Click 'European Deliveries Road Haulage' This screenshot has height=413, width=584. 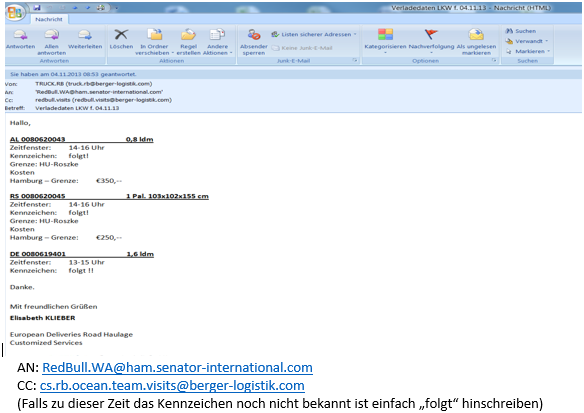click(x=71, y=334)
